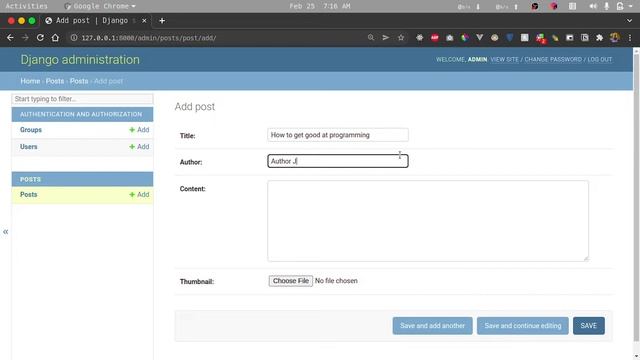Viewport: 640px width, 360px height.
Task: Click Save and continue editing
Action: pyautogui.click(x=523, y=326)
